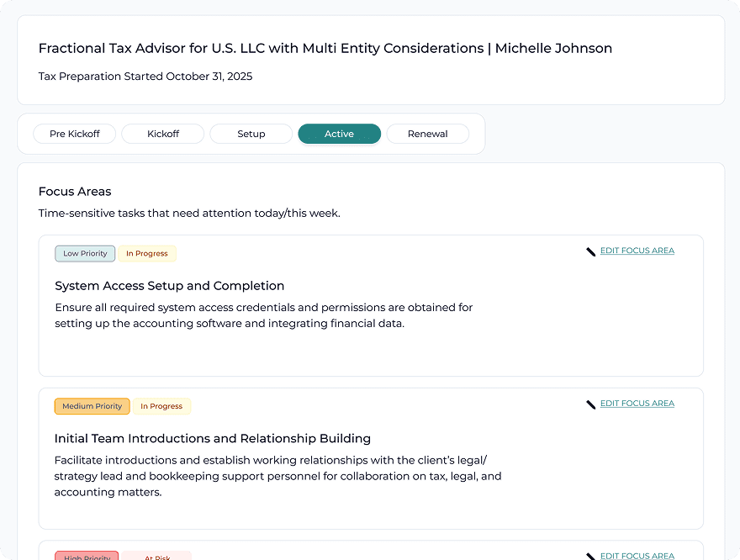This screenshot has height=560, width=740.
Task: Click the pencil icon on System Access card
Action: pos(591,251)
